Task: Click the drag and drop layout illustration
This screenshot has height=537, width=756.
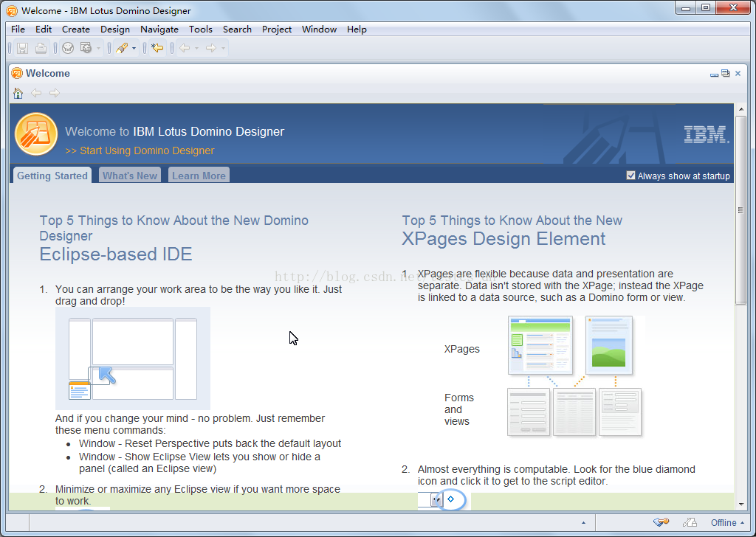Action: 133,358
